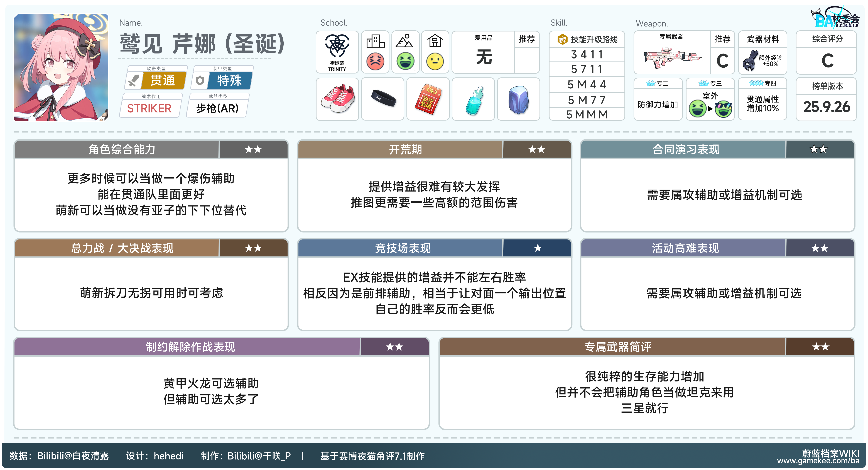868x470 pixels.
Task: Select the 竞技场表现 section header
Action: [403, 248]
